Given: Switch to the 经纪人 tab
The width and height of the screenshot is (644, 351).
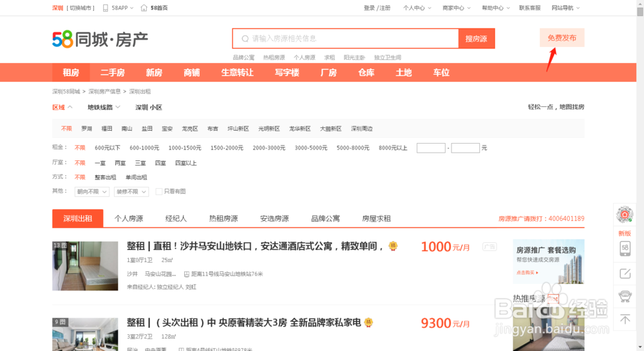Looking at the screenshot, I should click(176, 218).
